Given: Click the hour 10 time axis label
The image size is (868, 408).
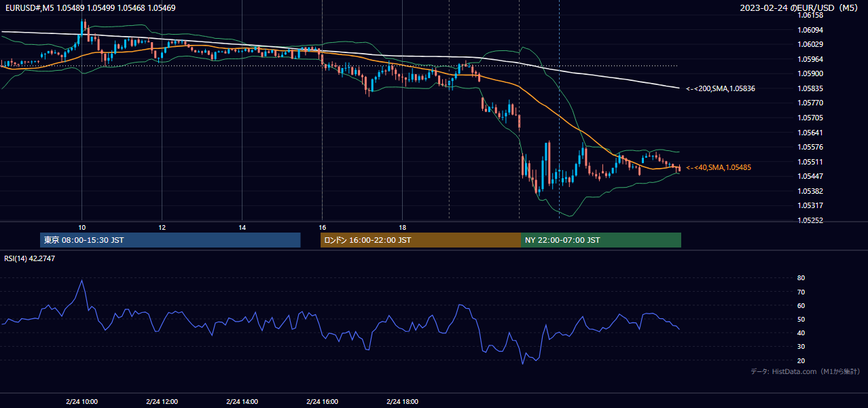Looking at the screenshot, I should (82, 227).
